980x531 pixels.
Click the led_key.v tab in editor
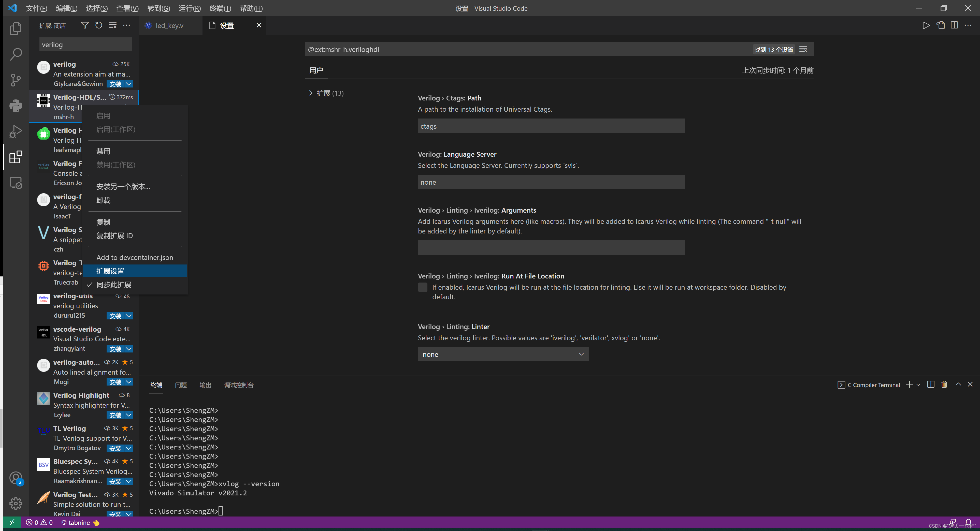168,25
